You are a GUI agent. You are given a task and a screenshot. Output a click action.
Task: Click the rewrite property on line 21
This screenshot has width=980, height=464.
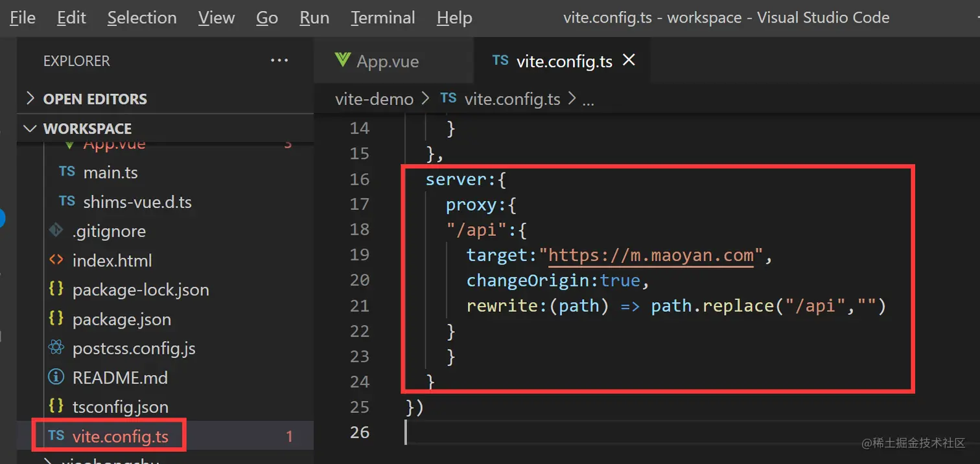coord(502,305)
